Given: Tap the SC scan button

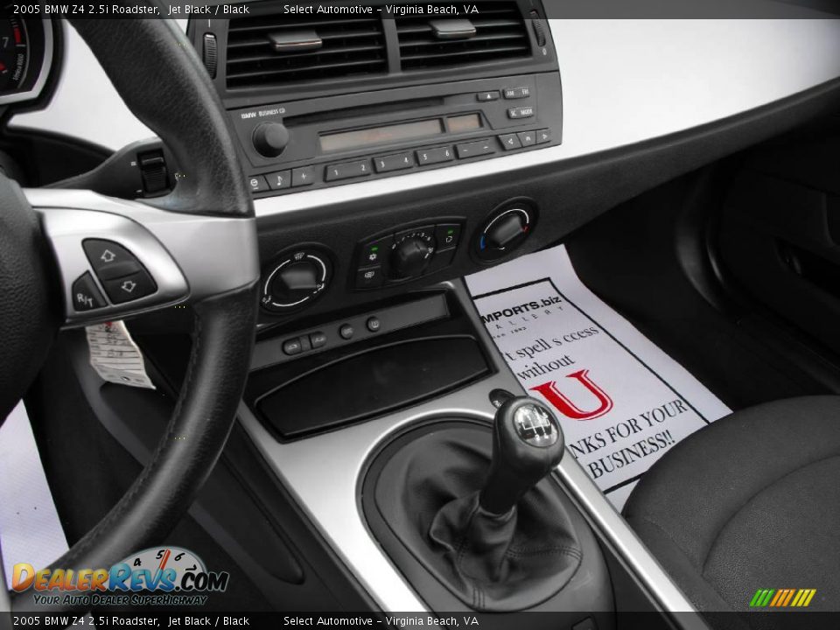Looking at the screenshot, I should (514, 113).
